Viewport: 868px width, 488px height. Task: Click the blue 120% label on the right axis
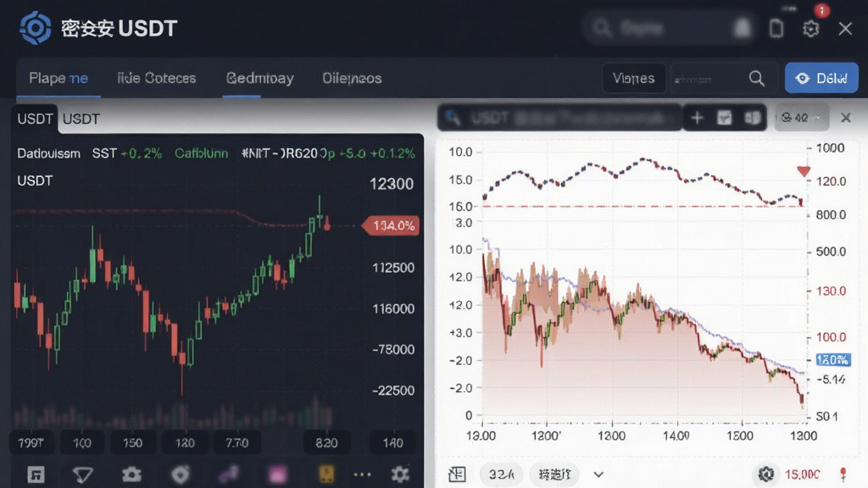point(833,359)
